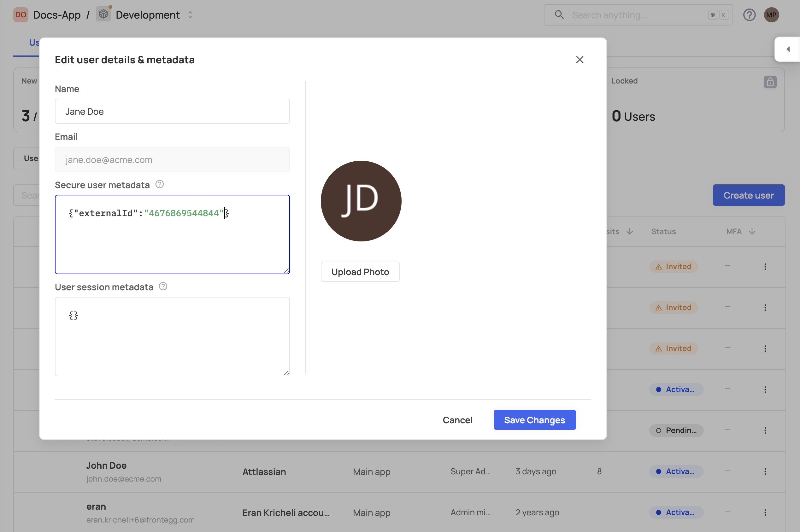Image resolution: width=800 pixels, height=532 pixels.
Task: Open row actions menu for eran
Action: tap(765, 512)
